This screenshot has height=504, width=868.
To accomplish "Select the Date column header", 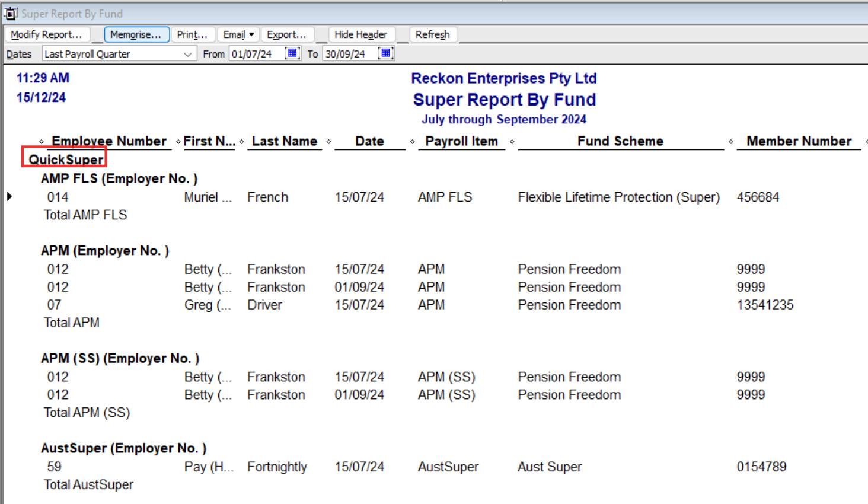I will coord(370,141).
